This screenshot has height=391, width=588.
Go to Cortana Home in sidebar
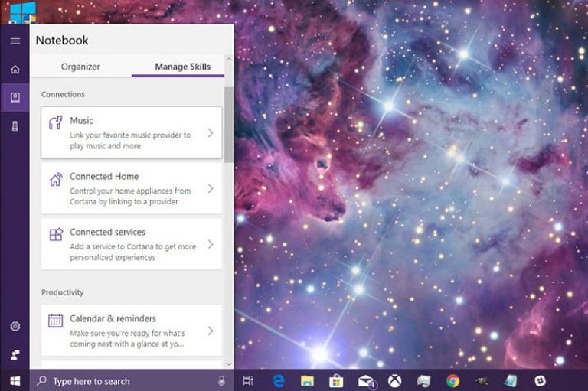pyautogui.click(x=15, y=70)
